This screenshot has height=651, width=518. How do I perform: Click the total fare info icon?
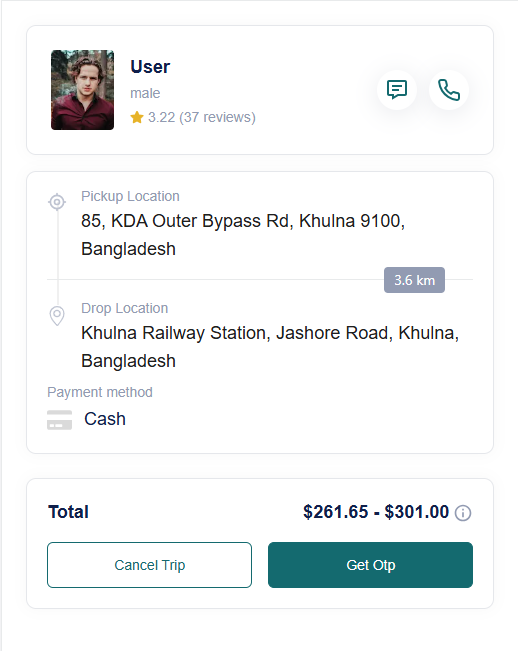click(x=463, y=513)
